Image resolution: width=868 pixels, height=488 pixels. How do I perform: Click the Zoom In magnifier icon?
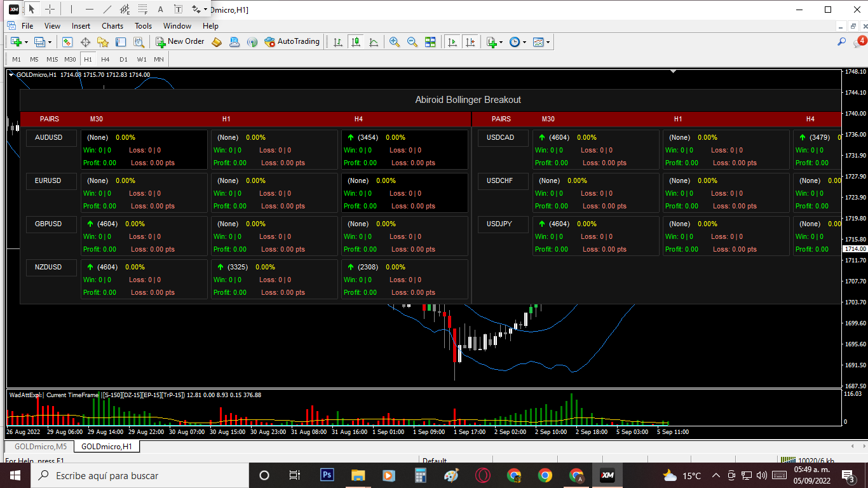pos(395,42)
